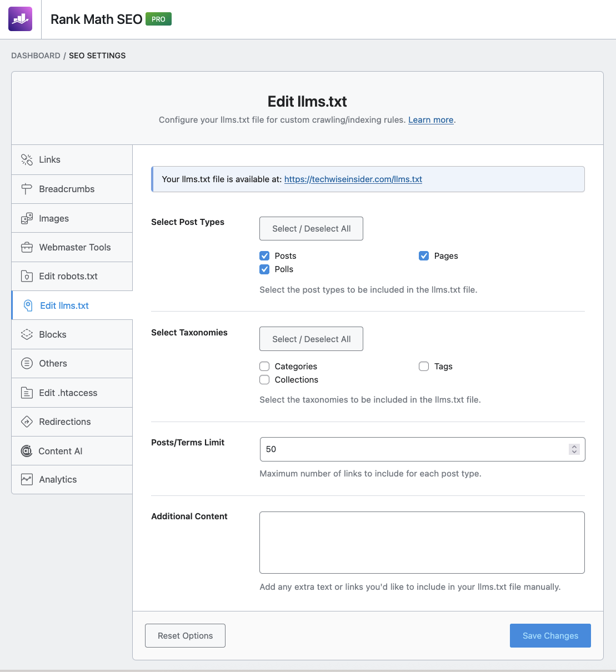The width and height of the screenshot is (616, 672).
Task: Go to the Webmaster Tools tab
Action: (72, 247)
